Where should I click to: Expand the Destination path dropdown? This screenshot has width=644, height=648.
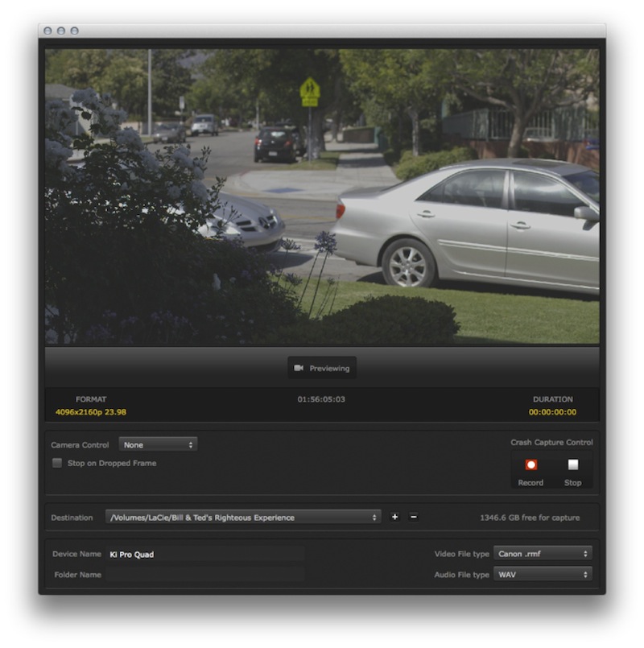click(242, 518)
